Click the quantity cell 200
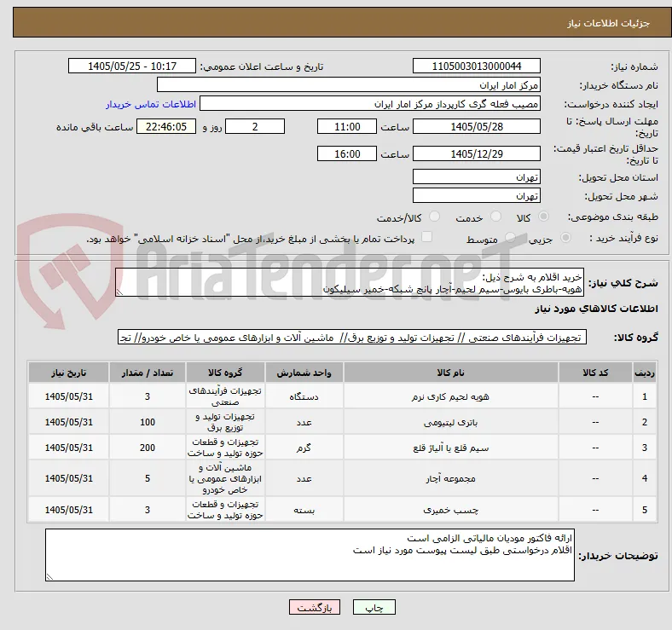The width and height of the screenshot is (672, 630). [147, 448]
